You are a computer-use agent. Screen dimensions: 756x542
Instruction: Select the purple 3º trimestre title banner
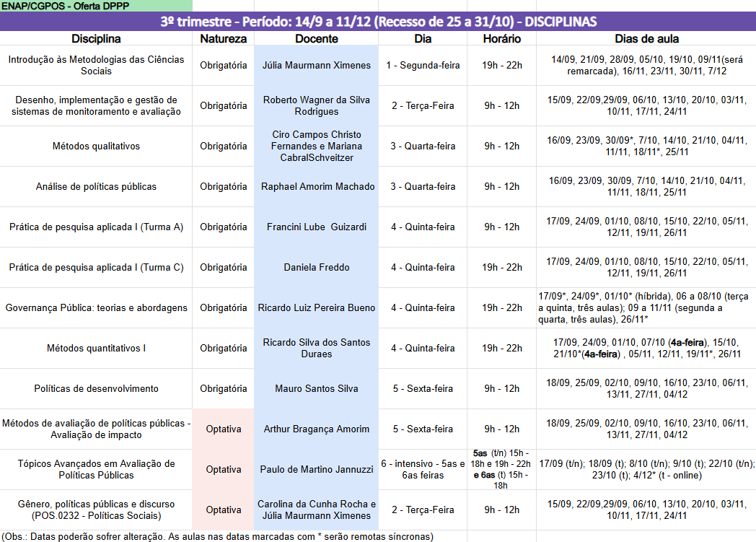[378, 22]
